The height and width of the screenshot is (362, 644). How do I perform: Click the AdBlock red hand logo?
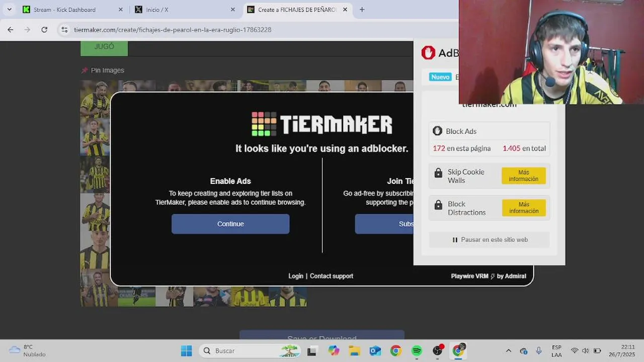428,53
